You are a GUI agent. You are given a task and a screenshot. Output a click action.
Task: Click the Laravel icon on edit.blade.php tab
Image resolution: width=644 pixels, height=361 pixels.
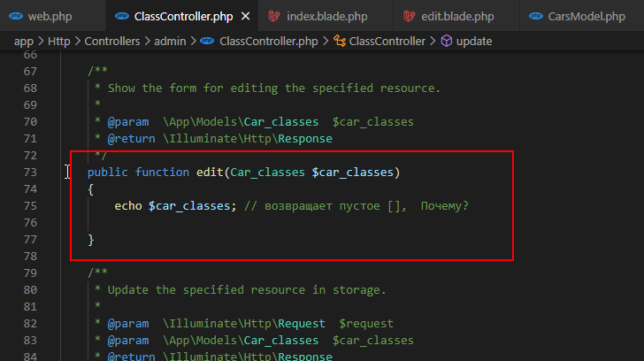[409, 17]
